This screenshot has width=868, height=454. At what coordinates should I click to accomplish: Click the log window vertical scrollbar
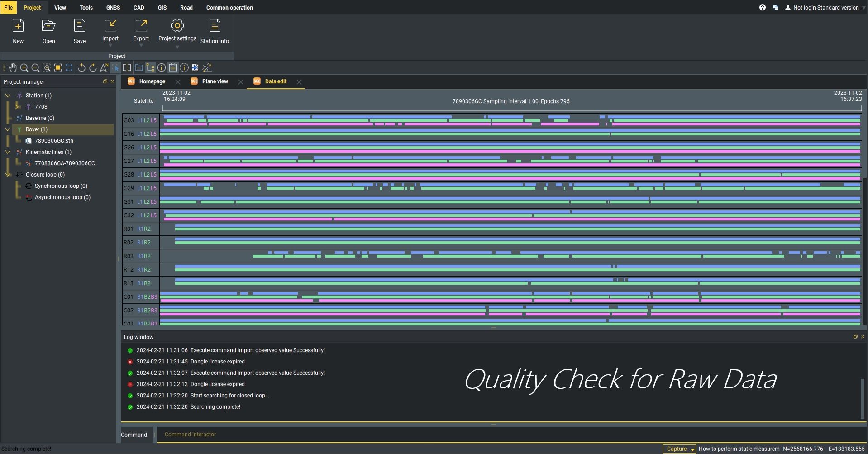(x=862, y=398)
